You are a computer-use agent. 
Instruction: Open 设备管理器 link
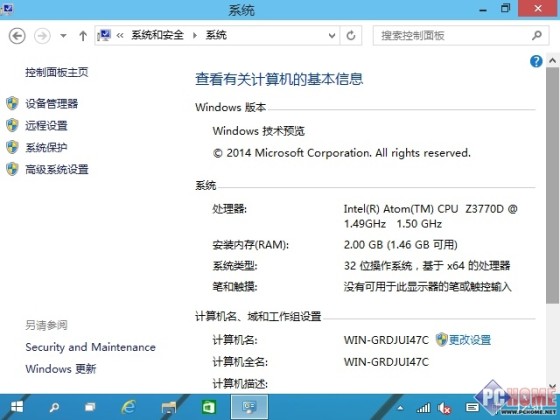pos(51,104)
